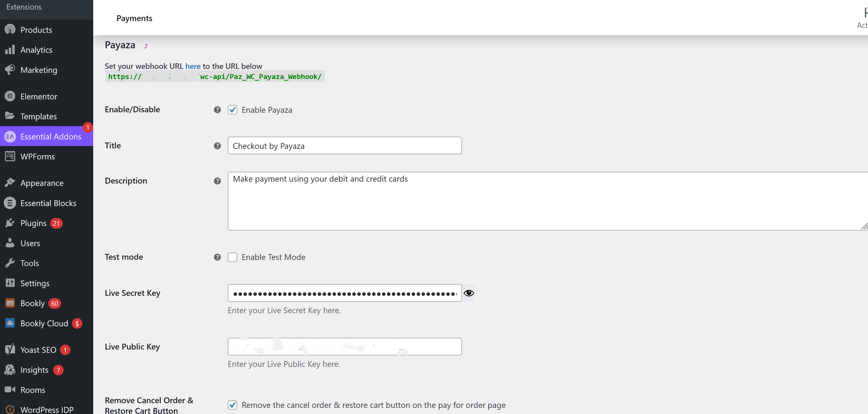Click the Plugins 21 update badge
The image size is (868, 414).
[56, 223]
